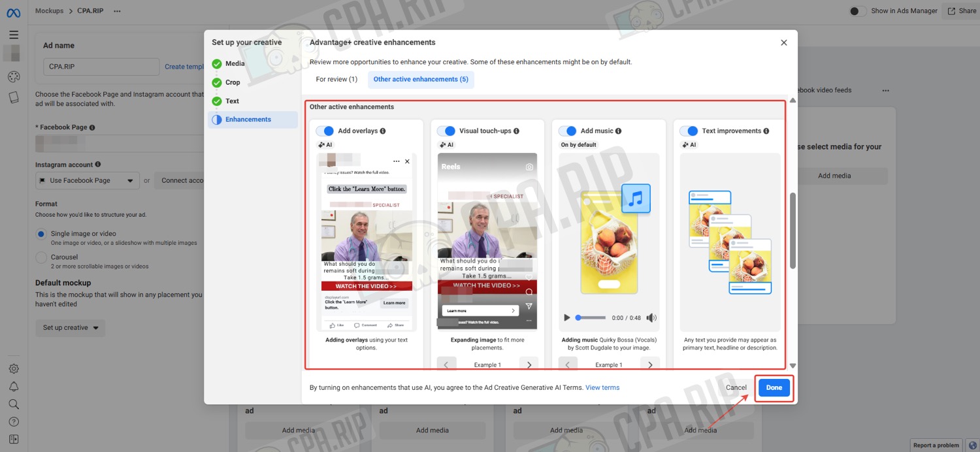Image resolution: width=980 pixels, height=452 pixels.
Task: Go to the Media step
Action: tap(235, 64)
